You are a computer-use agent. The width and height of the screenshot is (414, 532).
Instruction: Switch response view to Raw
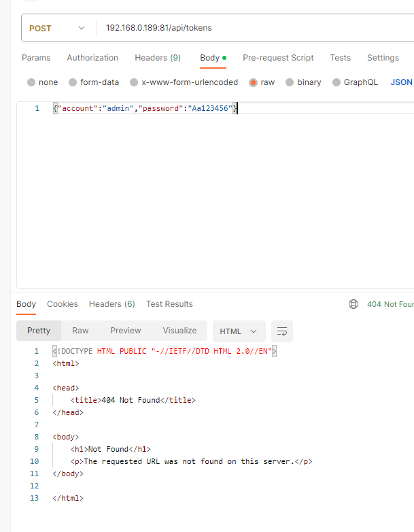(80, 331)
